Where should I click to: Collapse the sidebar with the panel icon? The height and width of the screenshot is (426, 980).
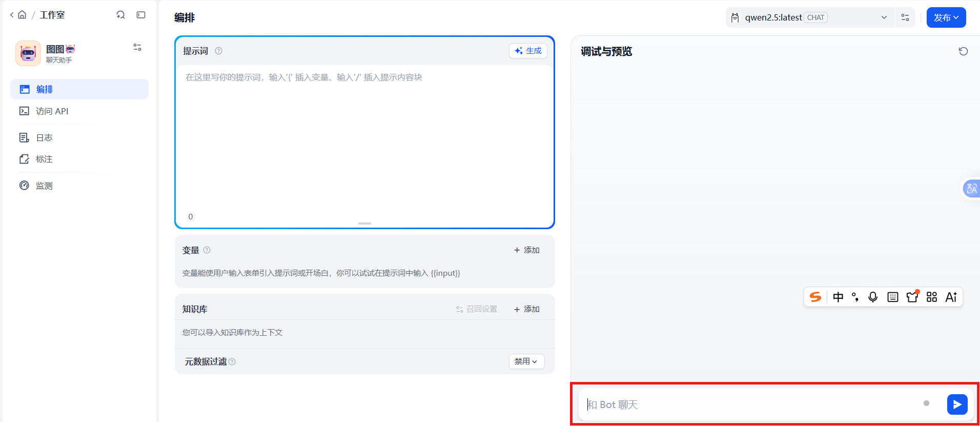pos(141,15)
